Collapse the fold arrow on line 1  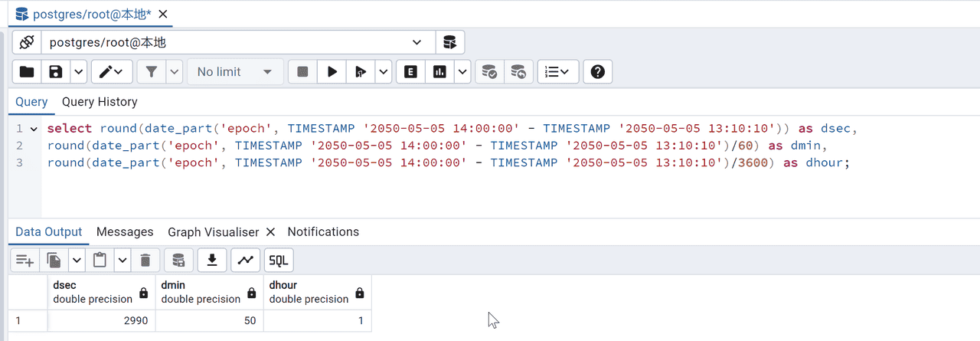[x=34, y=129]
